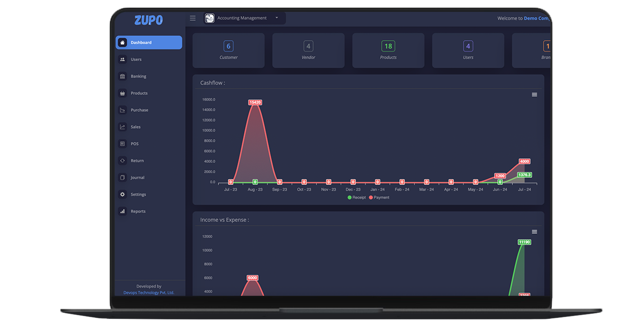644x327 pixels.
Task: Toggle the Payment series in Cashflow legend
Action: (x=379, y=198)
